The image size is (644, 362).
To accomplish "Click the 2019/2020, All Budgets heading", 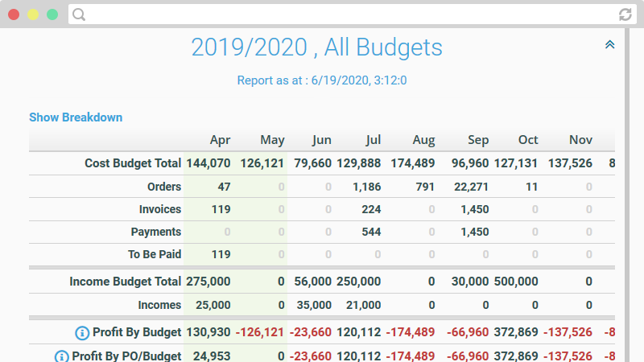I will tap(316, 47).
